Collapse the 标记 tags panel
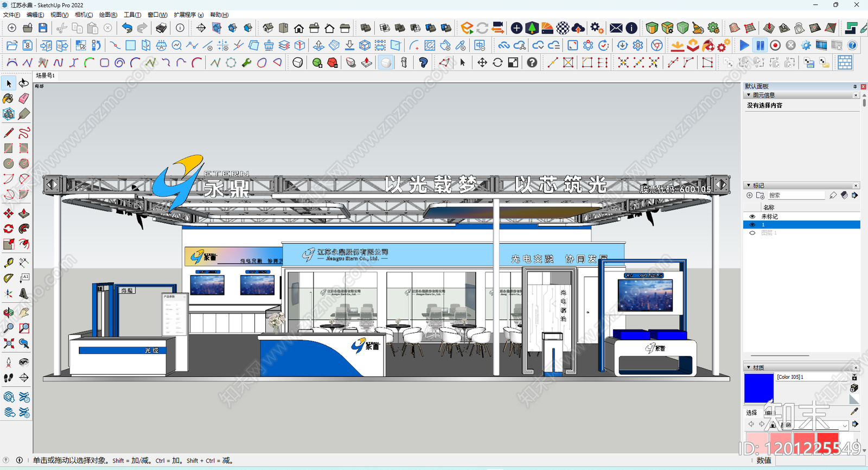Viewport: 868px width, 470px height. click(749, 185)
